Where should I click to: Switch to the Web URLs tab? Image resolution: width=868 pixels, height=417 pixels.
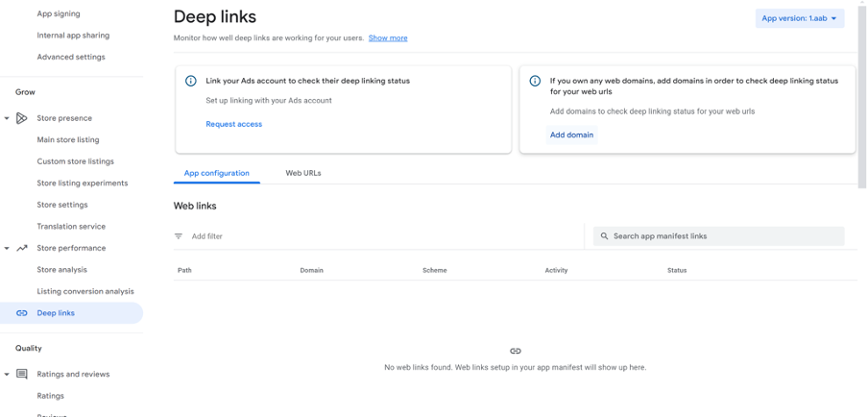point(303,173)
